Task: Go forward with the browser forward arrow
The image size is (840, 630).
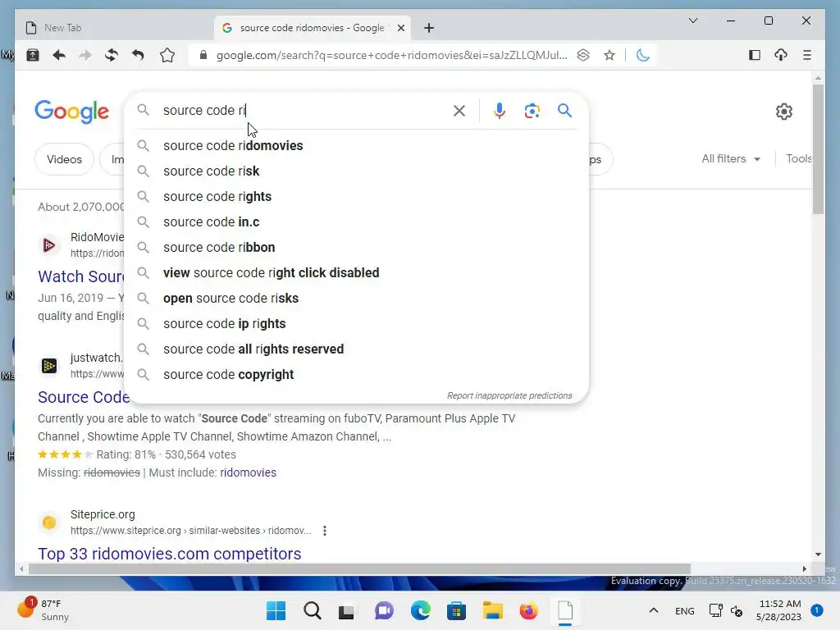Action: click(85, 55)
